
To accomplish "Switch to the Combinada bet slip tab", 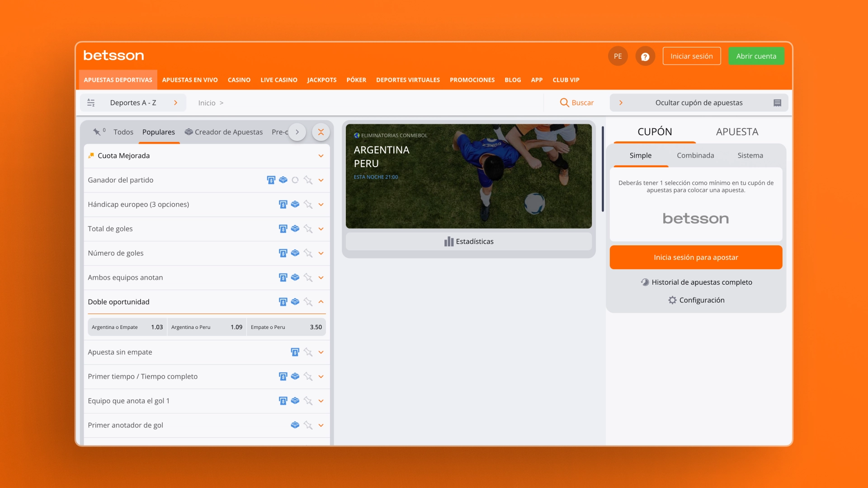I will tap(695, 155).
